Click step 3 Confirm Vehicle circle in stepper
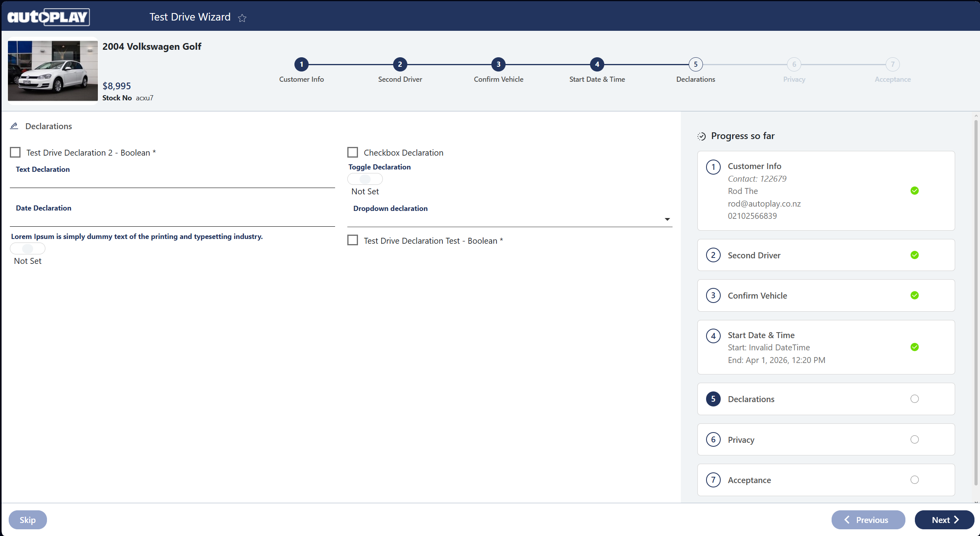 point(498,64)
